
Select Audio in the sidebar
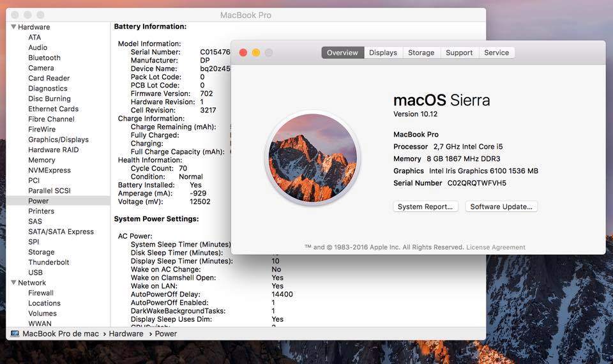(x=38, y=47)
